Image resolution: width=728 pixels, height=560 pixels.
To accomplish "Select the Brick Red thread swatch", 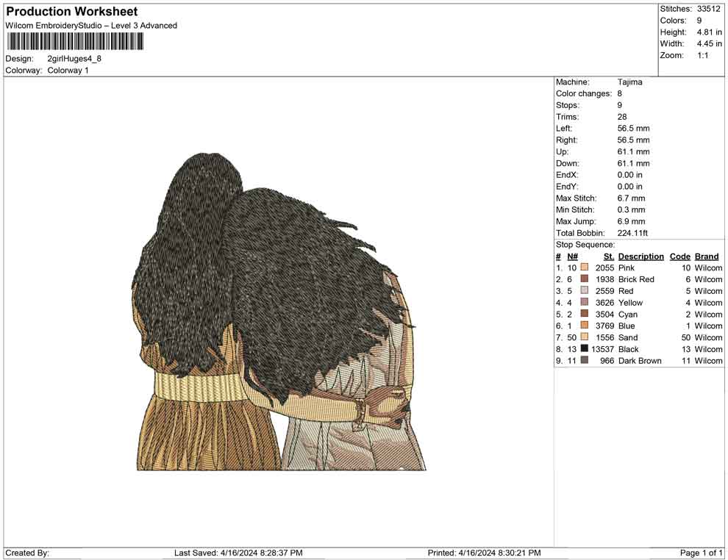I will coord(585,279).
